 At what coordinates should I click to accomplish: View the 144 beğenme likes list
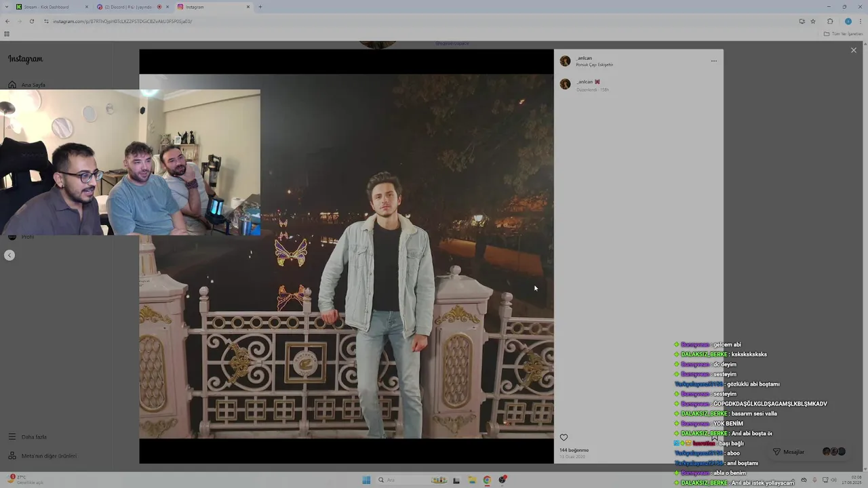pos(574,450)
